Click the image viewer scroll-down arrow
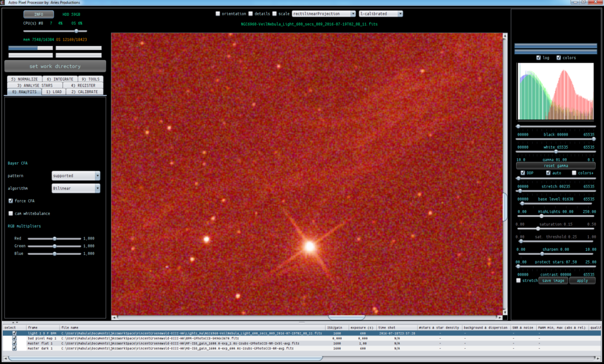The height and width of the screenshot is (364, 604). (x=505, y=312)
